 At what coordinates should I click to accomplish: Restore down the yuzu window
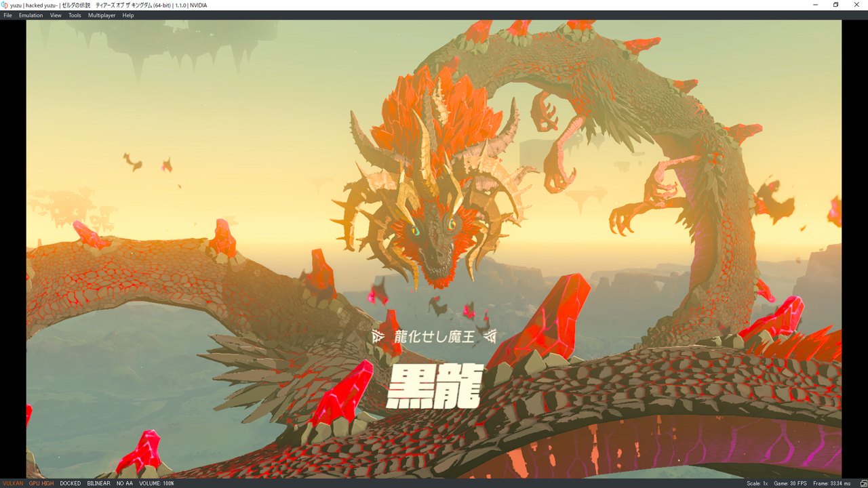click(x=836, y=5)
